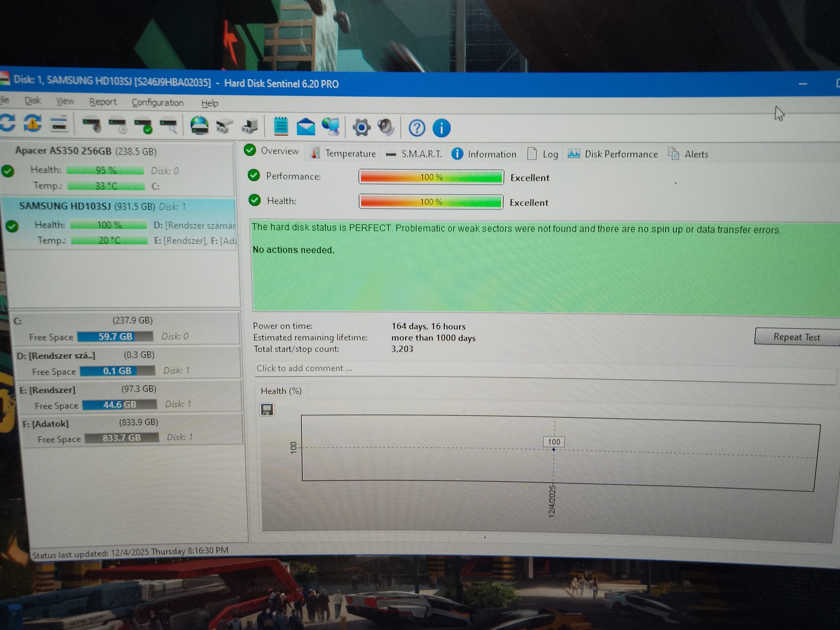Click green check left of Health Excellent bar

(x=255, y=200)
